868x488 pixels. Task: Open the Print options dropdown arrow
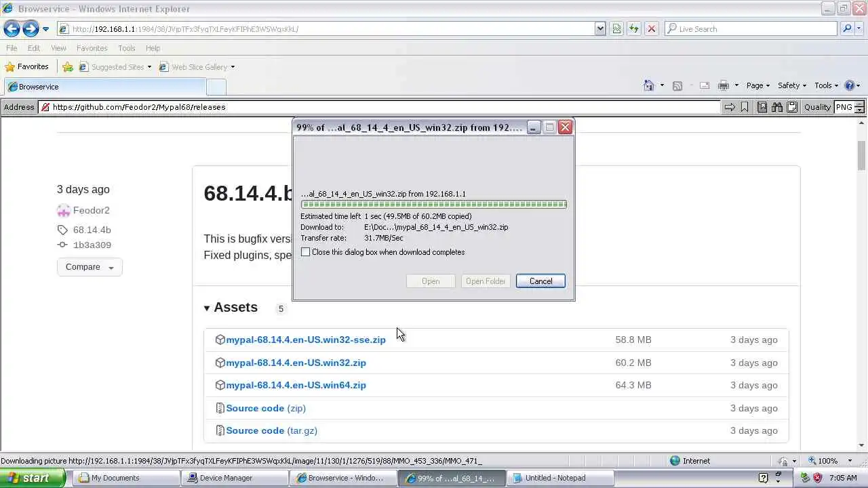tap(736, 86)
